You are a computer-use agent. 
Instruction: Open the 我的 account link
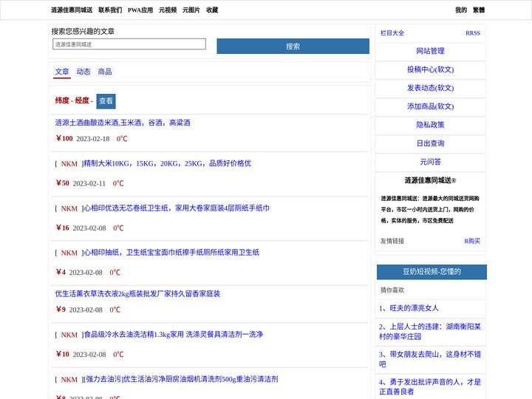461,10
